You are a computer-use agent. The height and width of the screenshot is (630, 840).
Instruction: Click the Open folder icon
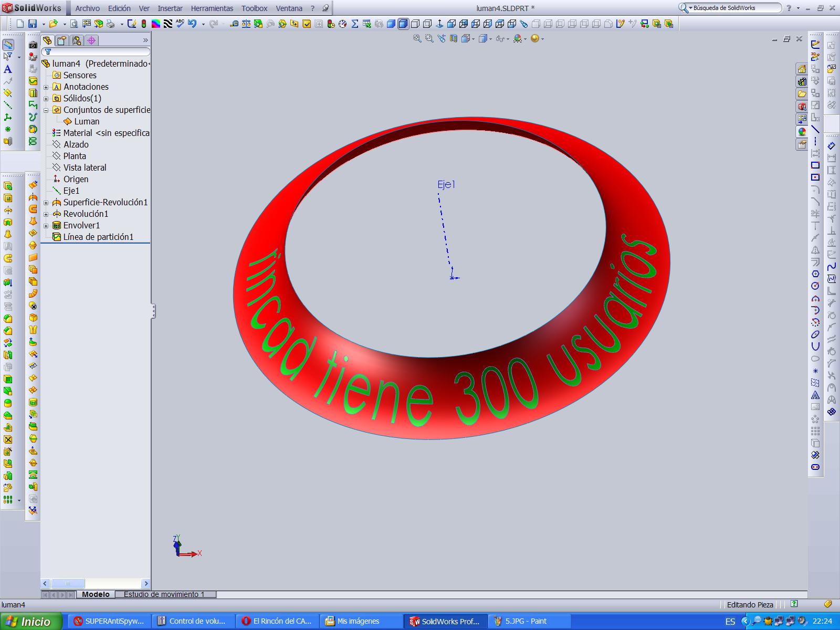[x=53, y=24]
